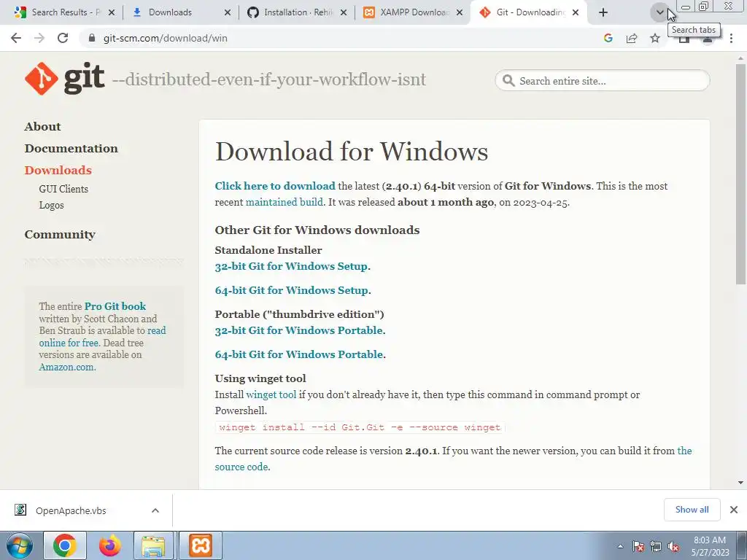Reload the page with the refresh icon
Image resolution: width=747 pixels, height=560 pixels.
click(x=63, y=38)
